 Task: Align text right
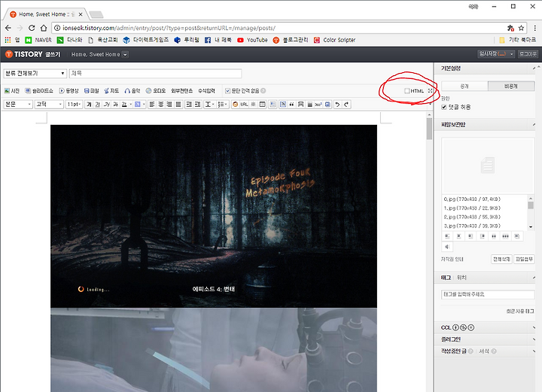pos(169,105)
